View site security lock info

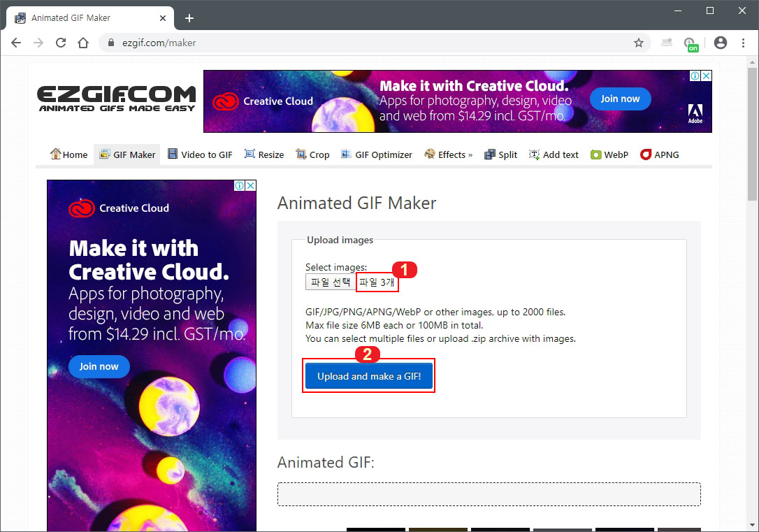point(111,43)
